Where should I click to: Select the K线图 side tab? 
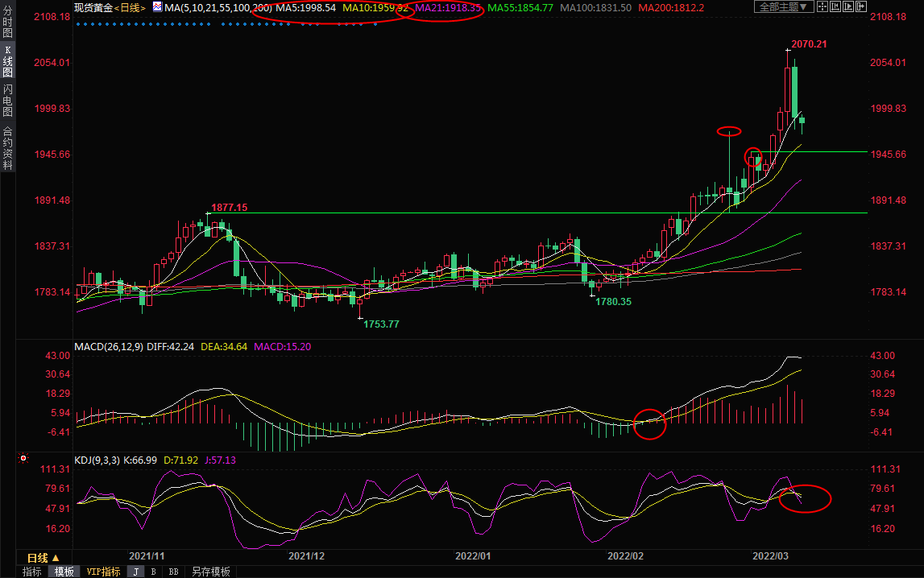[7, 61]
